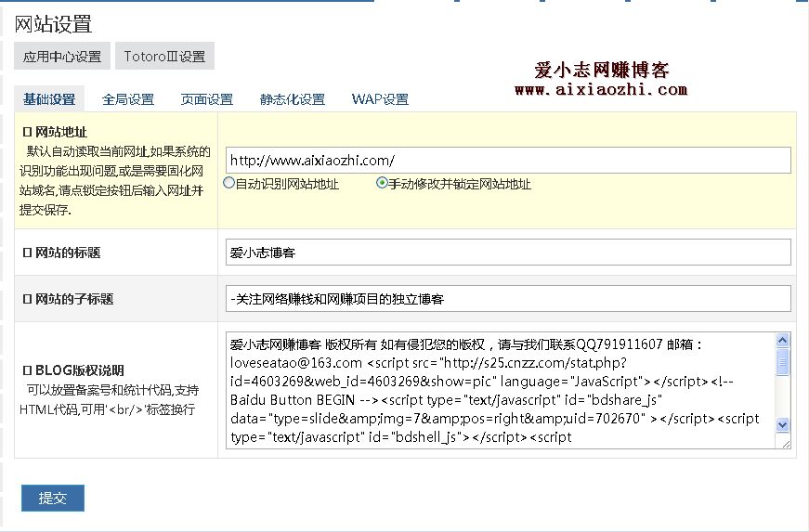809x532 pixels.
Task: Switch to 基础设置 tab
Action: [x=49, y=99]
